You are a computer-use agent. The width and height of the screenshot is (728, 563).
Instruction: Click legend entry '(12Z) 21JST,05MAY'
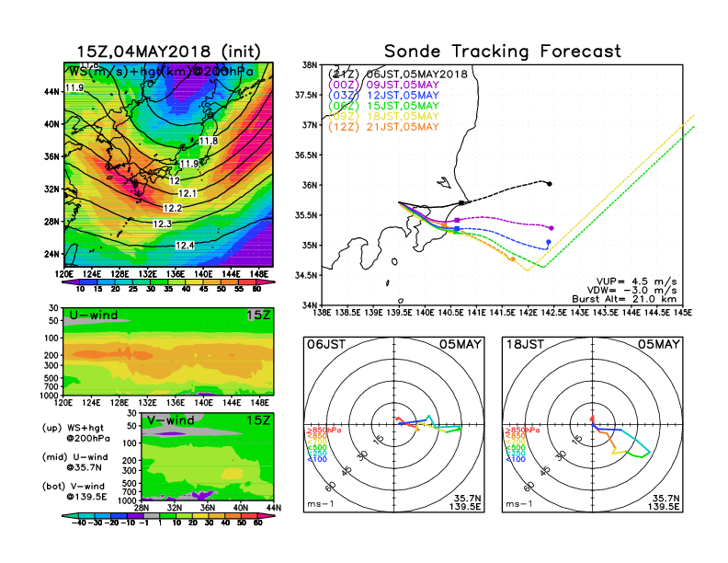(x=383, y=127)
